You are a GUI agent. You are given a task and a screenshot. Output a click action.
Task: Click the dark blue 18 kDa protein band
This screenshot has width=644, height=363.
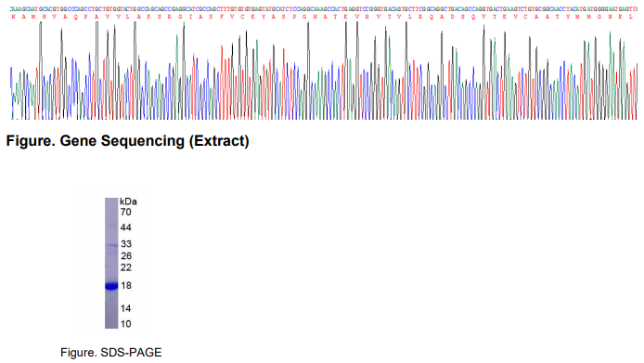pos(111,286)
